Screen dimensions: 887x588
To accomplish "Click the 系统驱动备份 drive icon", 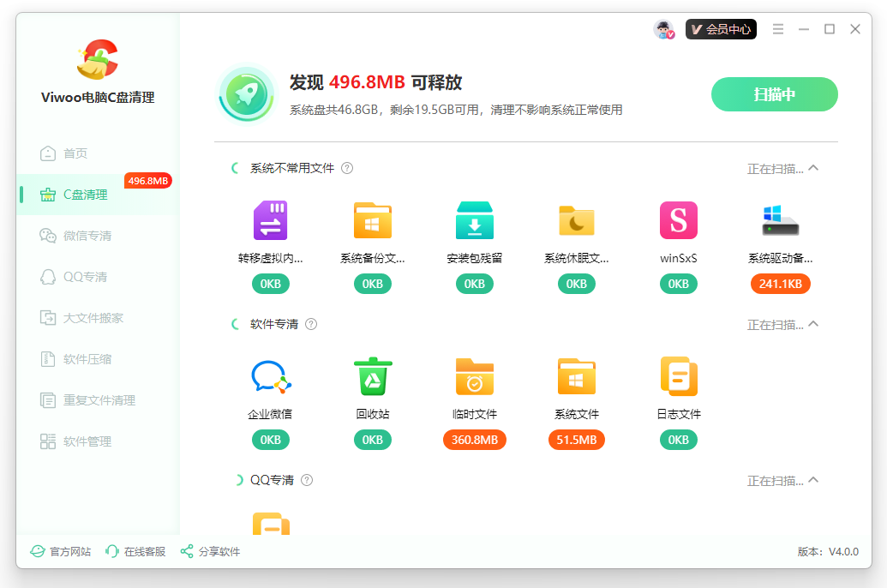I will [x=781, y=220].
